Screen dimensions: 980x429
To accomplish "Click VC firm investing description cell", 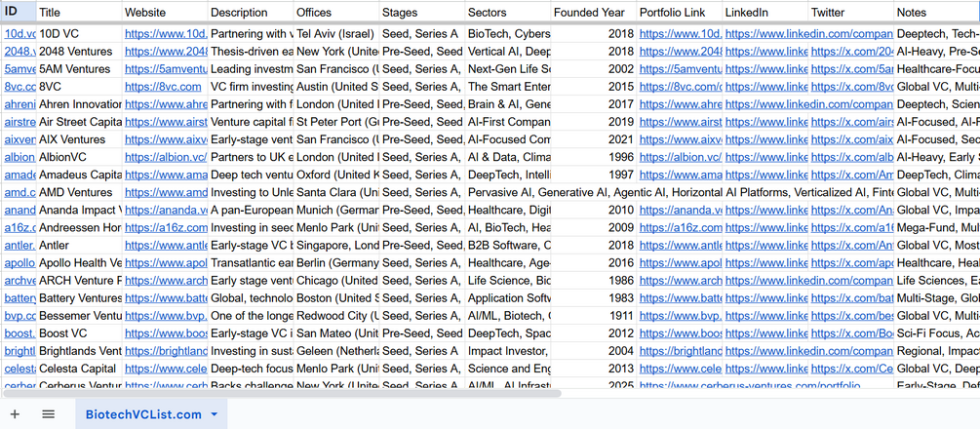I will (251, 87).
